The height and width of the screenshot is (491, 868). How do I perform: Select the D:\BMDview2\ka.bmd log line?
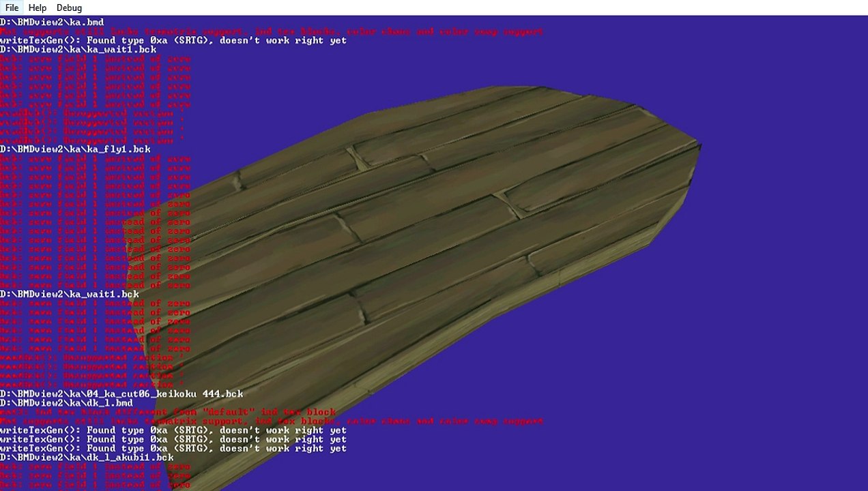(x=52, y=23)
